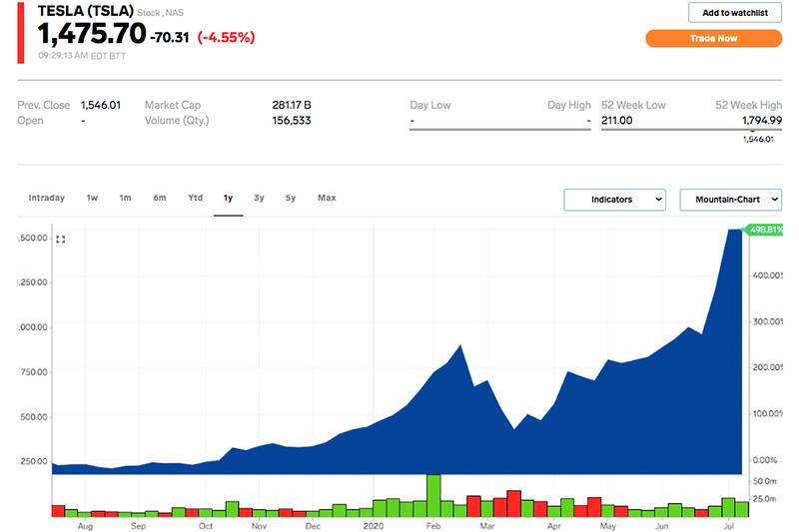Click the fullscreen expand chart icon
Viewport: 799px width, 532px height.
pyautogui.click(x=61, y=240)
